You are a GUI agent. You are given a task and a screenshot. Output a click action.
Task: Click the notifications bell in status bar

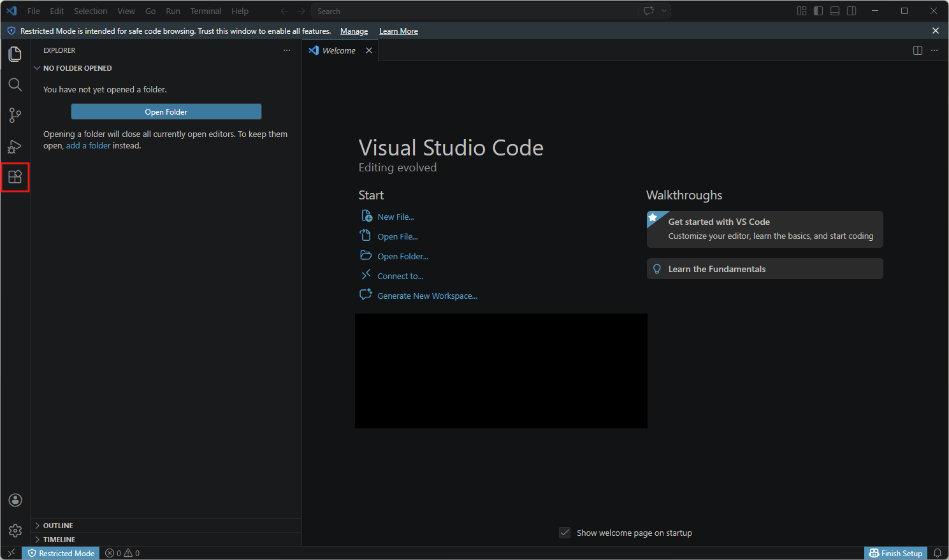tap(938, 553)
